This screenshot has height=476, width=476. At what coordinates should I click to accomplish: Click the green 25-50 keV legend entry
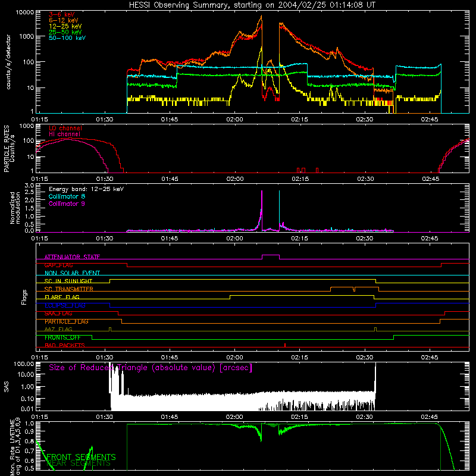point(65,32)
